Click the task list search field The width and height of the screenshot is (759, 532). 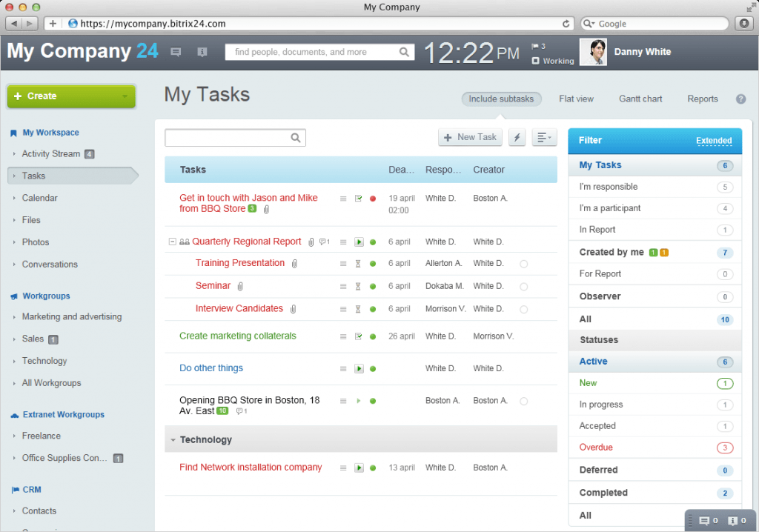[227, 138]
